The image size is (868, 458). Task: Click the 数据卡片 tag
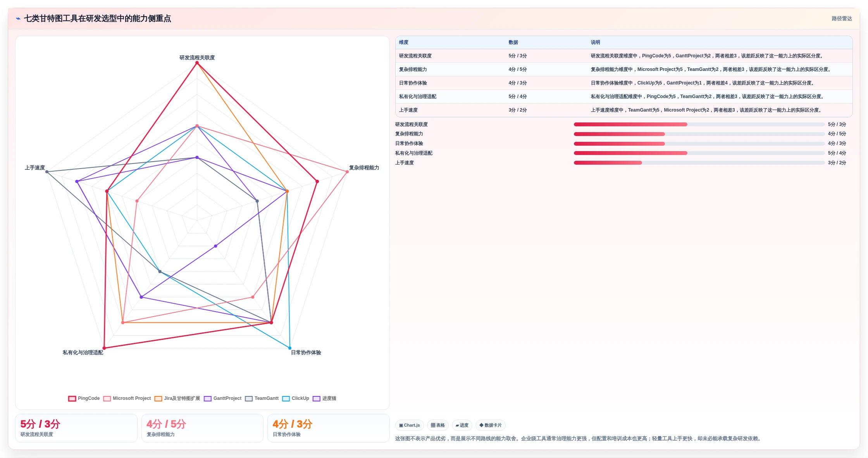[x=491, y=425]
